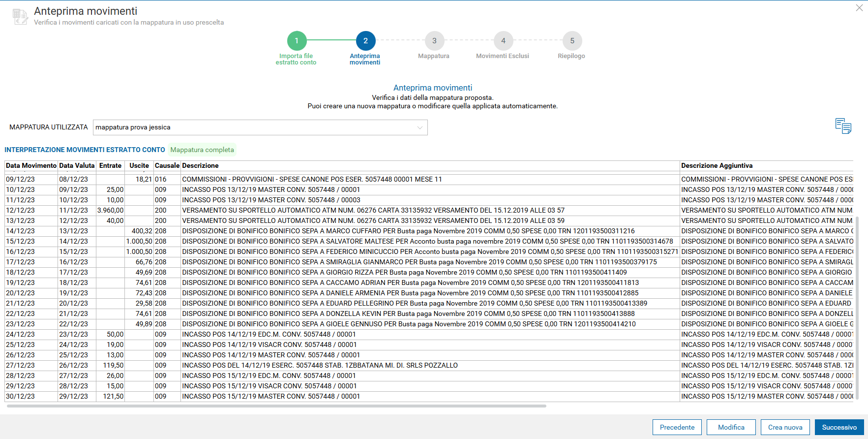Click the 119,50 Entrate cell
Viewport: 868px width, 439px height.
pyautogui.click(x=110, y=365)
